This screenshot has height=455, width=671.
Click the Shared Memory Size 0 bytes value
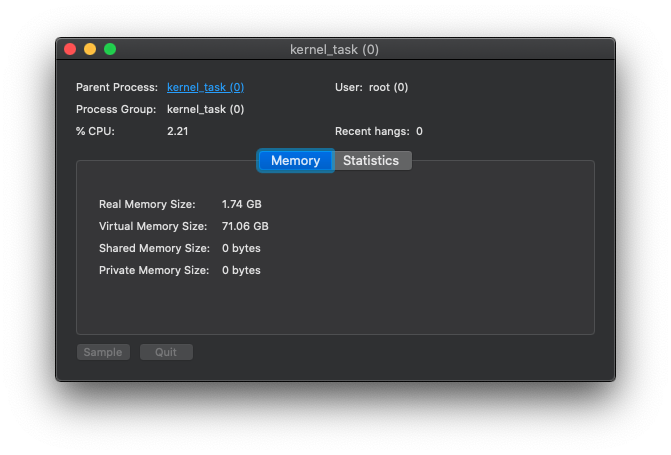tap(241, 248)
